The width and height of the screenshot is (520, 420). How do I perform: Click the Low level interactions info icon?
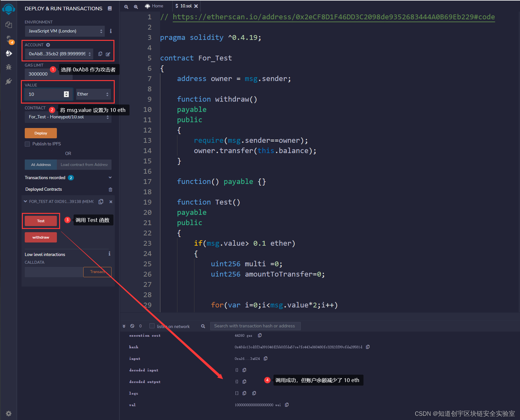click(110, 254)
